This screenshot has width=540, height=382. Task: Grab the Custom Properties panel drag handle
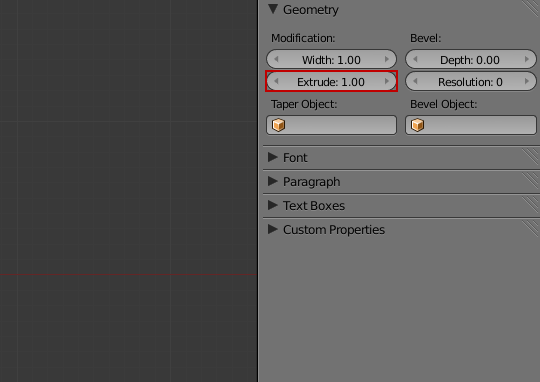531,229
